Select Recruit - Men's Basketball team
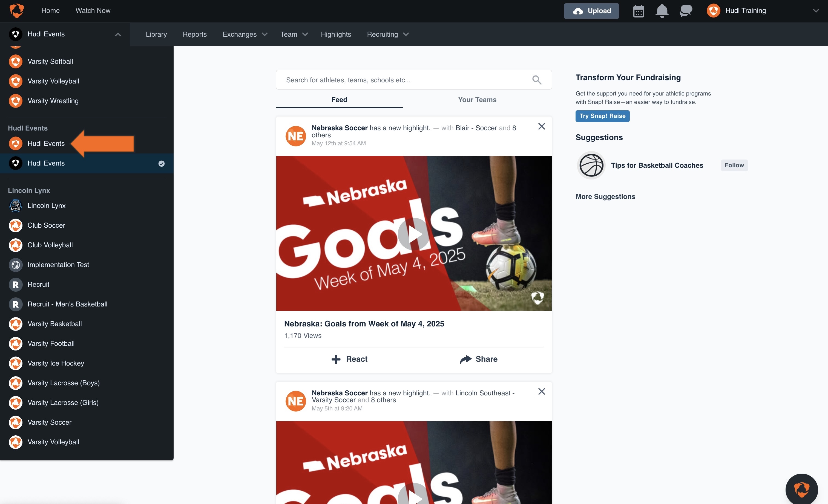Screen dimensions: 828x504 tap(87, 304)
